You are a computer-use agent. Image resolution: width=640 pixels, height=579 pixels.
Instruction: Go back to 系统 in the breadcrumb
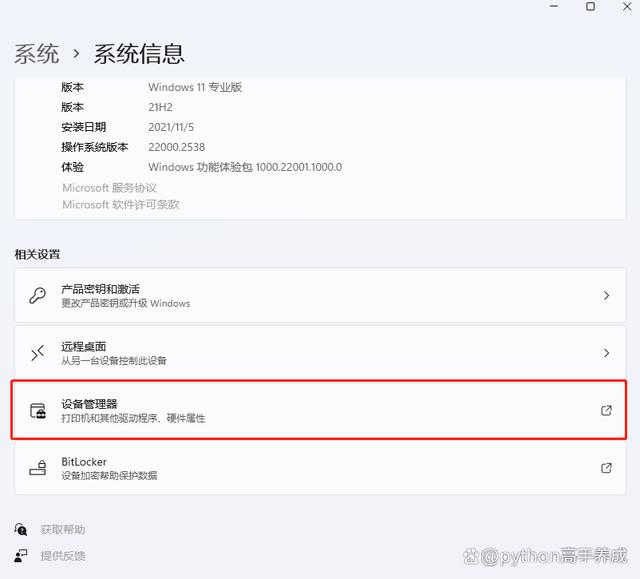[x=37, y=54]
